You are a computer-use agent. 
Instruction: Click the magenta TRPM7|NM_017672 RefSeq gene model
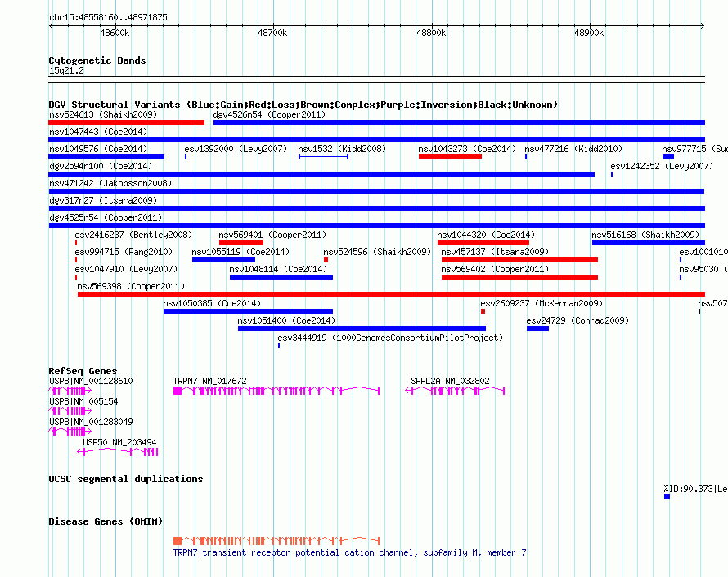[276, 391]
